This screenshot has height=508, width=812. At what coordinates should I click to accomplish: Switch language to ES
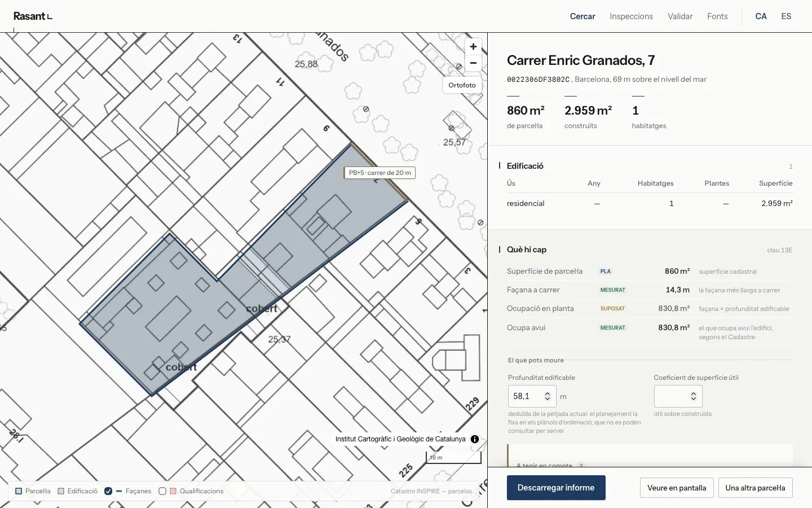pyautogui.click(x=786, y=16)
